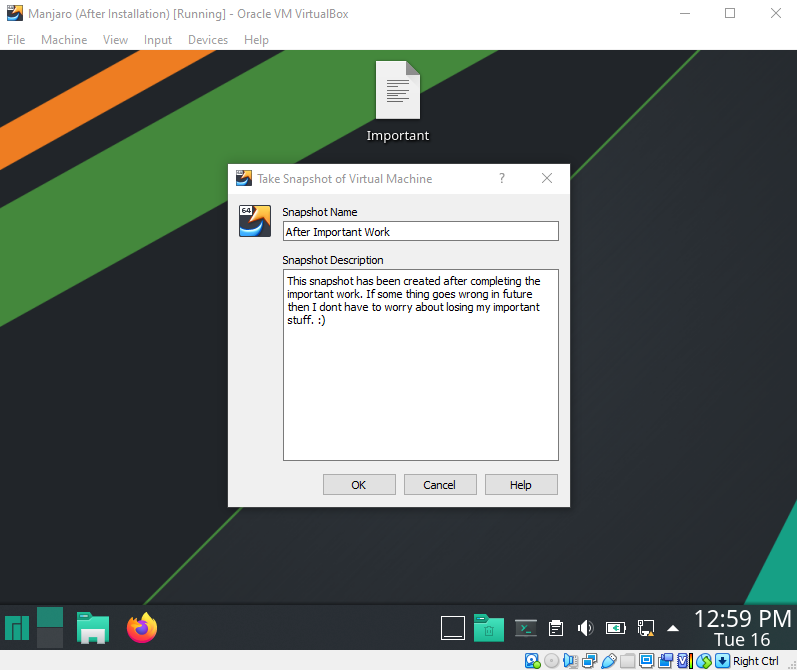797x670 pixels.
Task: Cancel the Take Snapshot dialog
Action: tap(440, 484)
